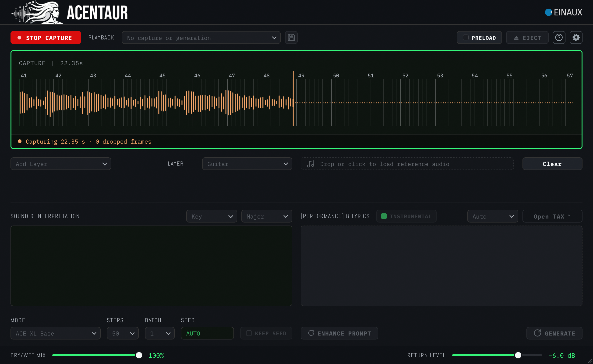Open the Guitar layer dropdown

click(x=247, y=164)
